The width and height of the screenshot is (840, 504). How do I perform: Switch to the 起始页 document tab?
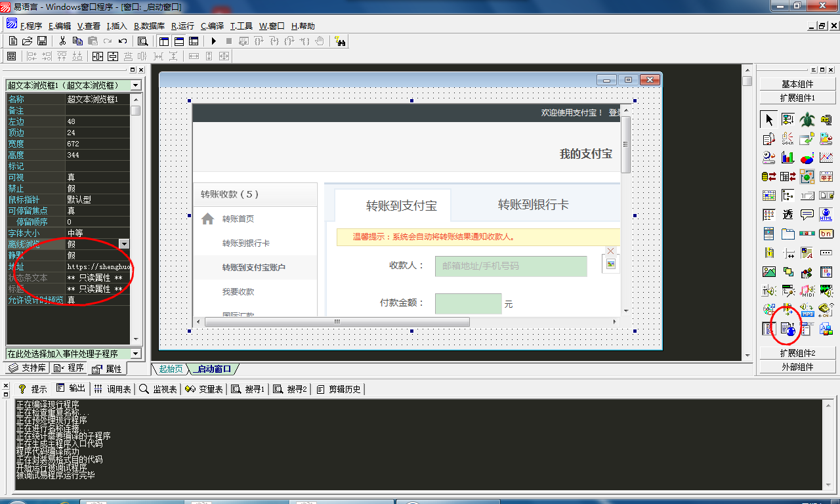[x=171, y=369]
